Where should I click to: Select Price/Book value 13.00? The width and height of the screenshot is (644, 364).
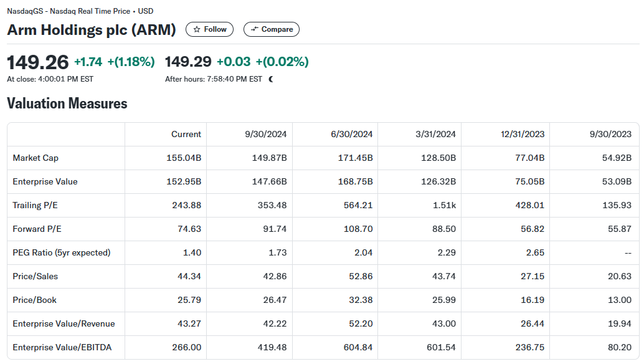click(x=620, y=300)
